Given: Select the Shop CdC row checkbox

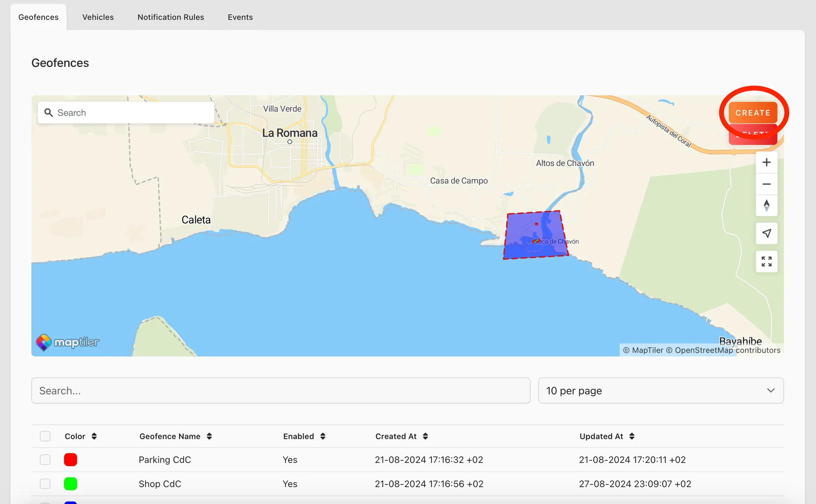Looking at the screenshot, I should click(x=45, y=484).
